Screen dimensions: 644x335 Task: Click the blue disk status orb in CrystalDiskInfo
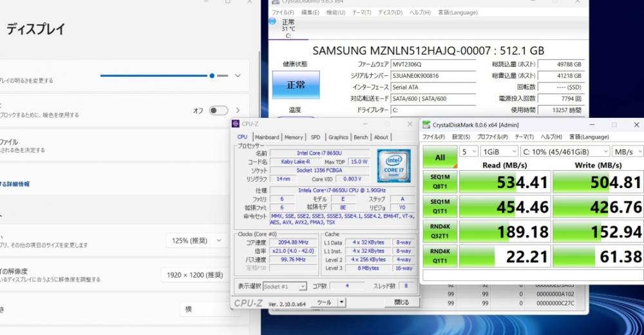click(x=272, y=21)
